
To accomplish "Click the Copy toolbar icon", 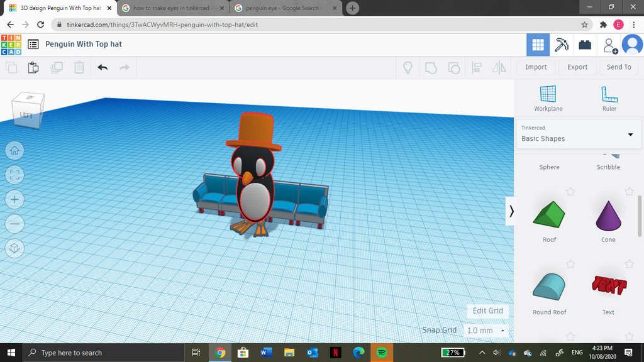I will [11, 67].
